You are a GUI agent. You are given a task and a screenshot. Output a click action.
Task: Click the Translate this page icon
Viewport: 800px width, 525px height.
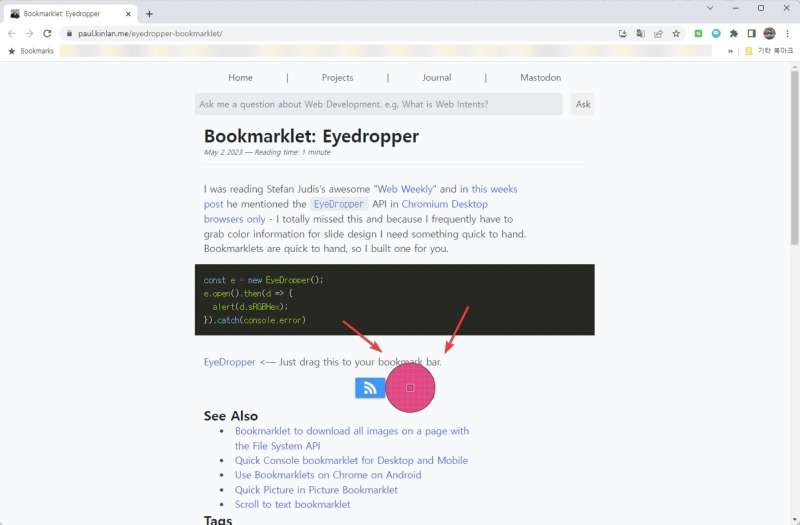tap(641, 33)
